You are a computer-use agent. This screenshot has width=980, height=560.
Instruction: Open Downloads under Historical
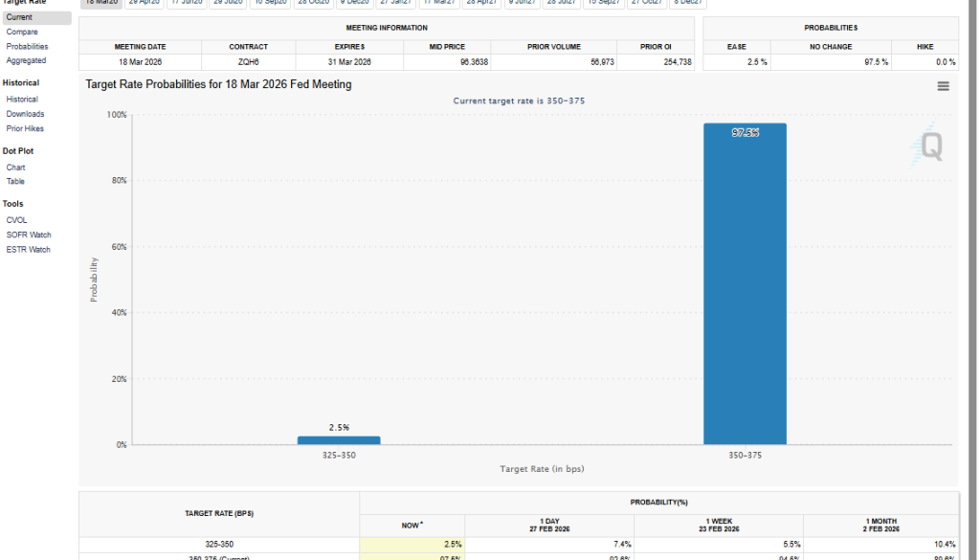click(x=25, y=114)
